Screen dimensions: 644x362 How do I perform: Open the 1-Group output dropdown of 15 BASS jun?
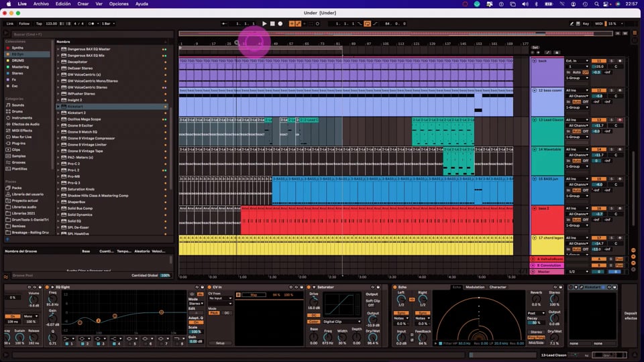[577, 196]
